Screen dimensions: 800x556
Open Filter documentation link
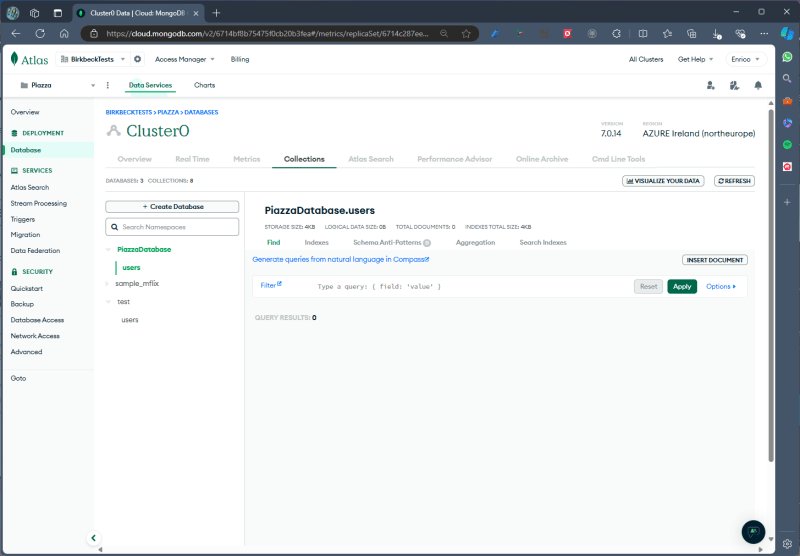click(270, 285)
